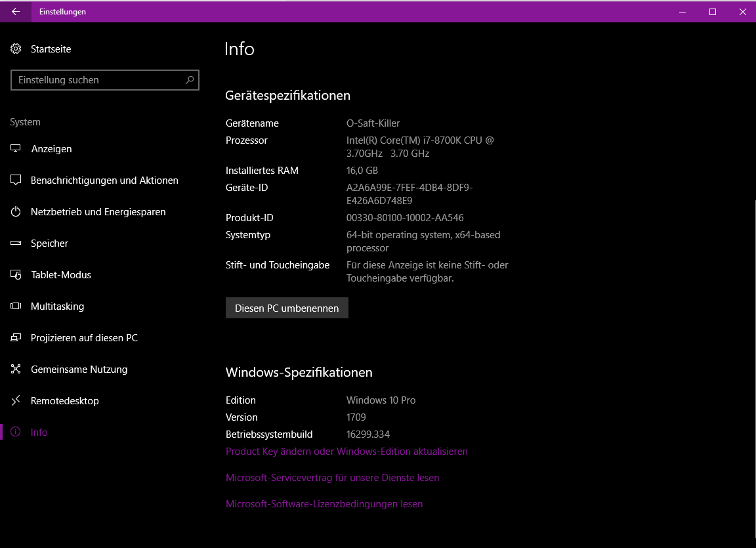
Task: Click the Geräte-ID value
Action: 409,194
